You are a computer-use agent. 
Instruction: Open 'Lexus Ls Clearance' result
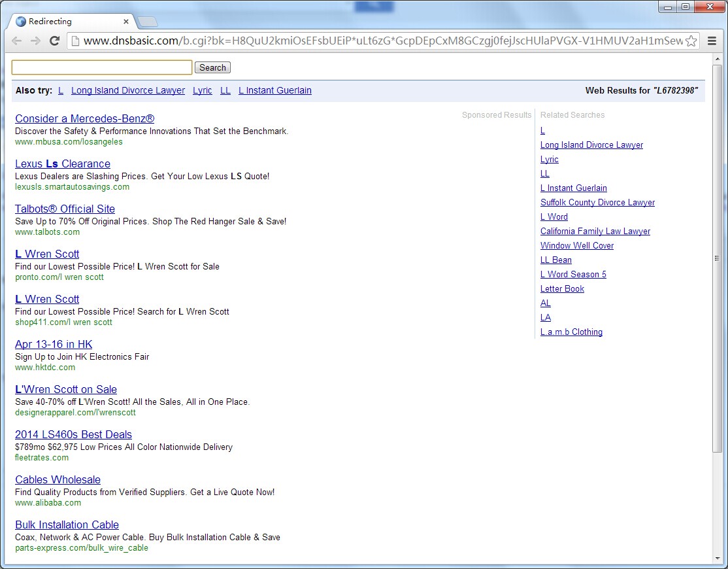(x=63, y=164)
